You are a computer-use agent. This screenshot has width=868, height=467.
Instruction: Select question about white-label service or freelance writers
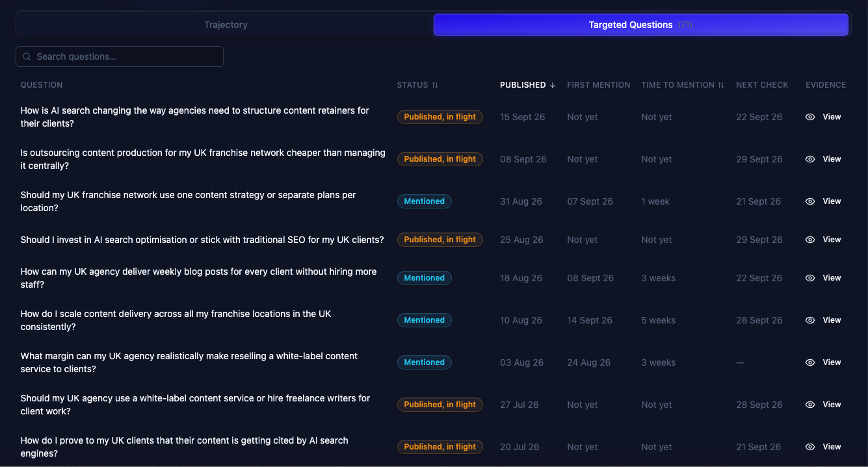pyautogui.click(x=196, y=405)
